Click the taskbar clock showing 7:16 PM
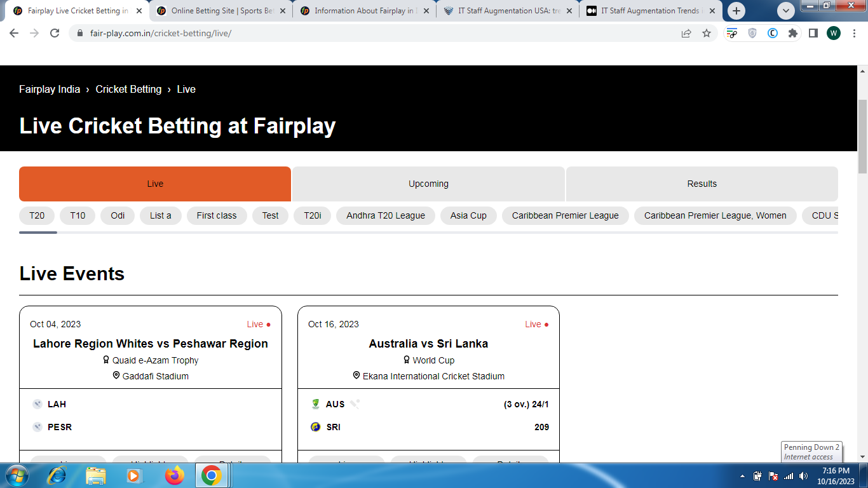Screen dimensions: 868x488 836,476
